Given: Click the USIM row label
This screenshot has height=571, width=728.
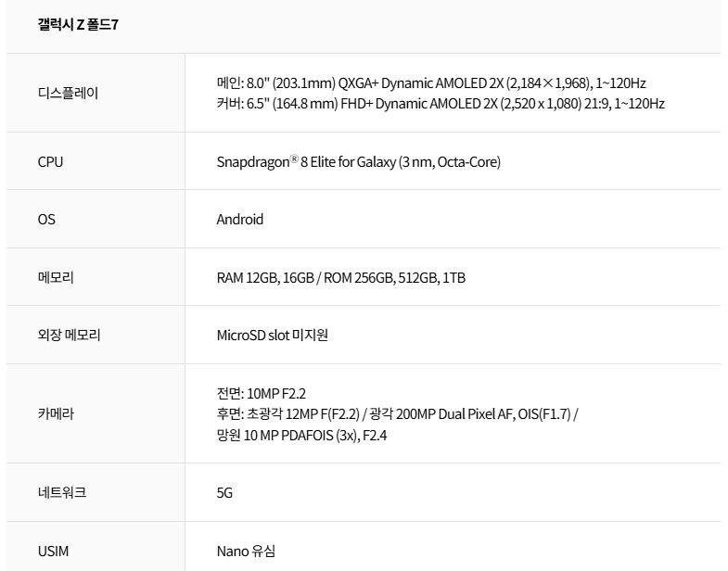Looking at the screenshot, I should 53,551.
